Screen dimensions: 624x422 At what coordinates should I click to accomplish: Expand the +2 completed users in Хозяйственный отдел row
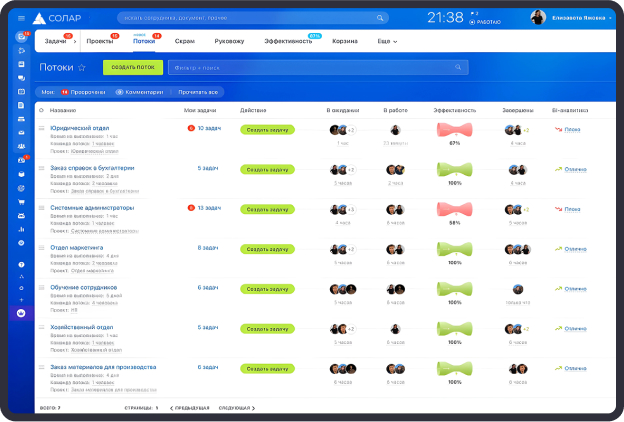click(x=526, y=329)
